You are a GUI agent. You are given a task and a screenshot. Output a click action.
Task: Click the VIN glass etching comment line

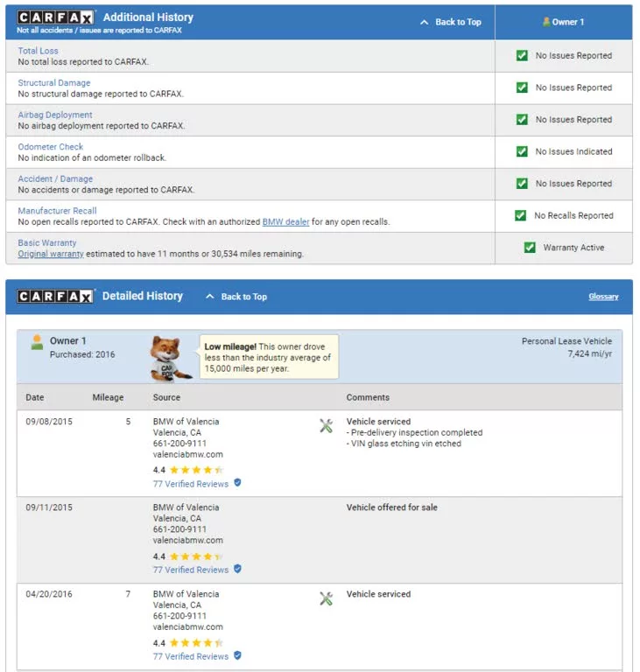point(404,443)
